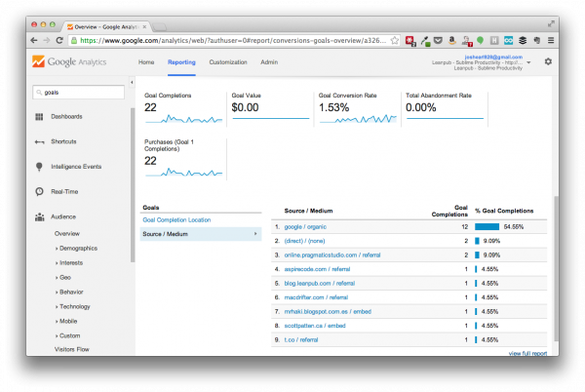
Task: Open Chrome hamburger menu
Action: click(x=551, y=40)
